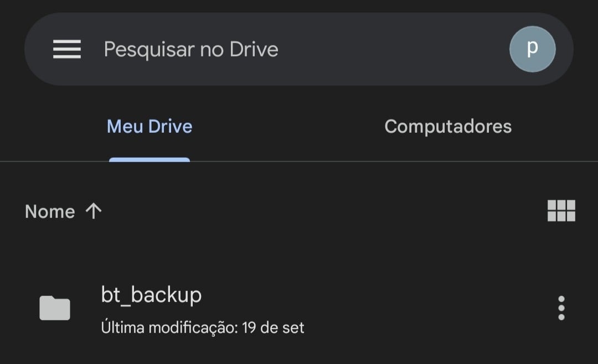Image resolution: width=598 pixels, height=364 pixels.
Task: Open the hamburger navigation menu
Action: 67,50
